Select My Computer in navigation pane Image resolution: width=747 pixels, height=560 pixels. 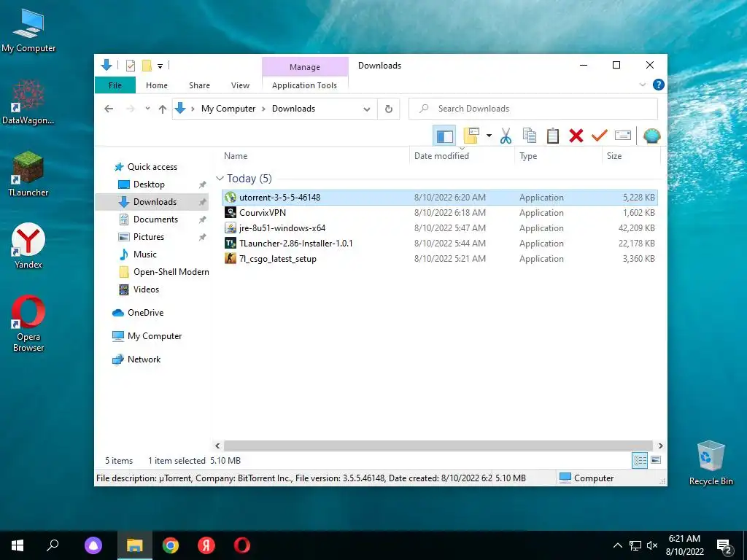coord(155,335)
